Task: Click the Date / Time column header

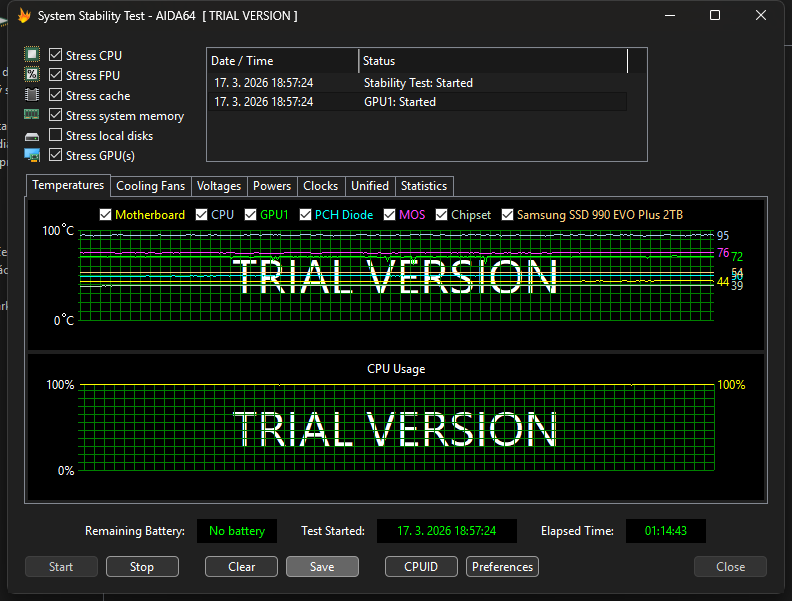Action: [x=283, y=61]
